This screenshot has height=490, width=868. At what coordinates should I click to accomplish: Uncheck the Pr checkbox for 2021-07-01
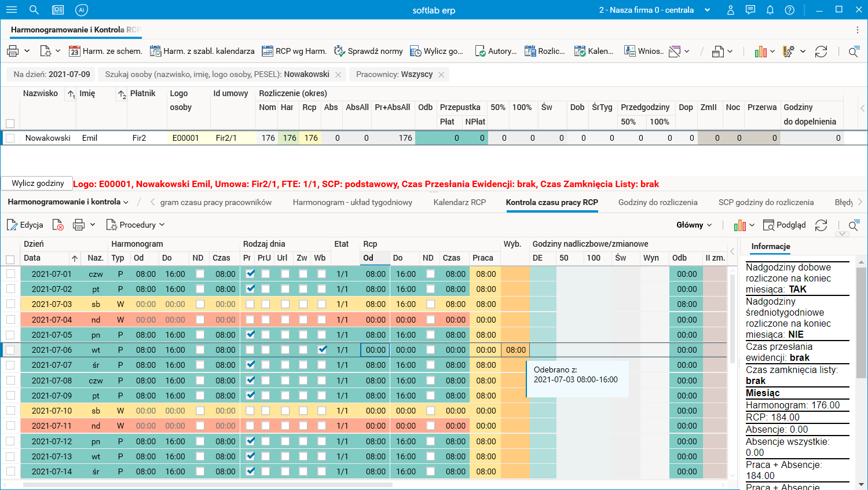tap(250, 273)
